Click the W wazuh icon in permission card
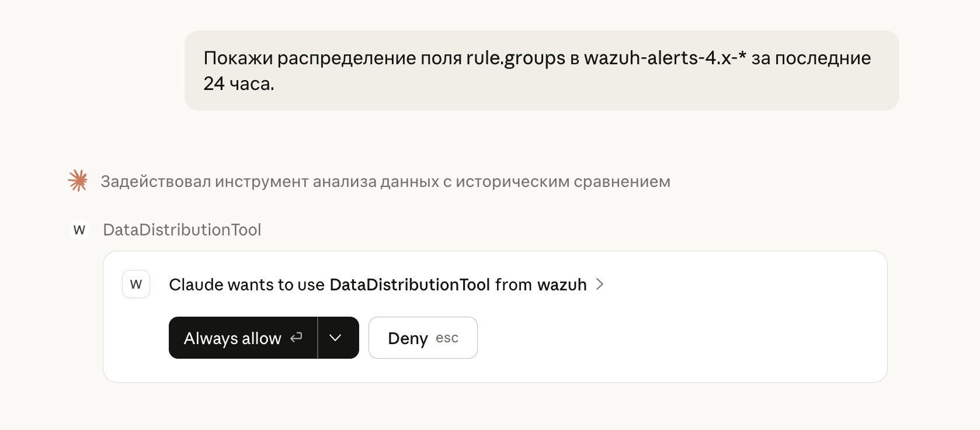The image size is (980, 430). [x=136, y=285]
